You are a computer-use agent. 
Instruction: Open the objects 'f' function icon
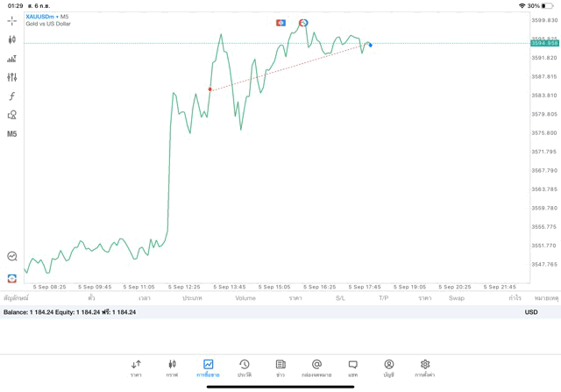(x=12, y=96)
